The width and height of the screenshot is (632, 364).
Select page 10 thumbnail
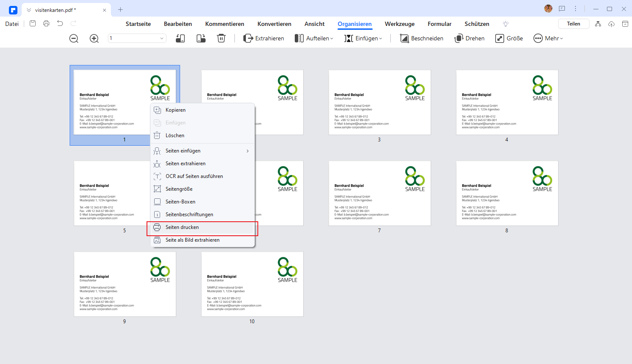252,284
